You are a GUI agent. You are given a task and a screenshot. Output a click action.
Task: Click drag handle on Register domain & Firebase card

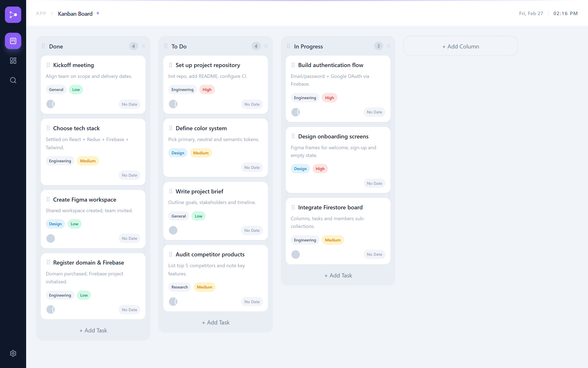pos(48,262)
